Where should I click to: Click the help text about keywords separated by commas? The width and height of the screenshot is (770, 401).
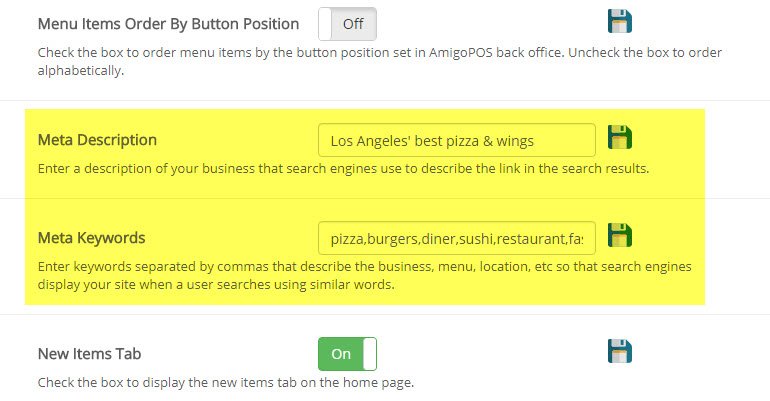pyautogui.click(x=364, y=276)
